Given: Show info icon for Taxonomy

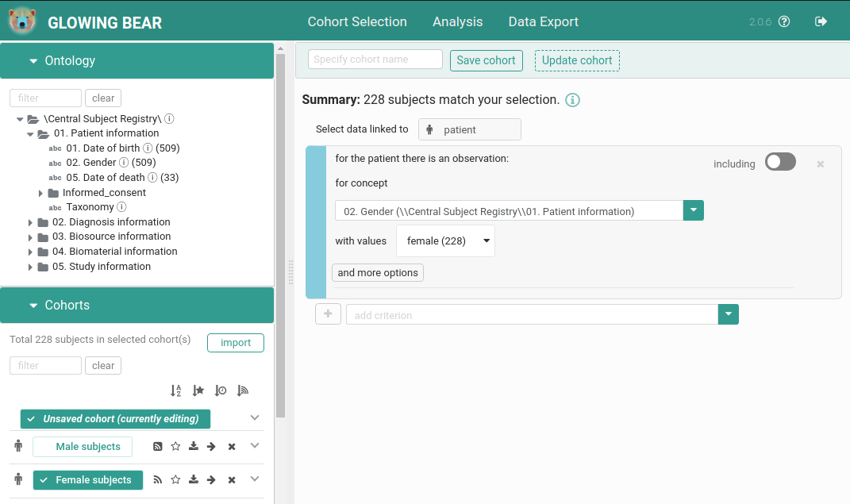Looking at the screenshot, I should (x=121, y=207).
